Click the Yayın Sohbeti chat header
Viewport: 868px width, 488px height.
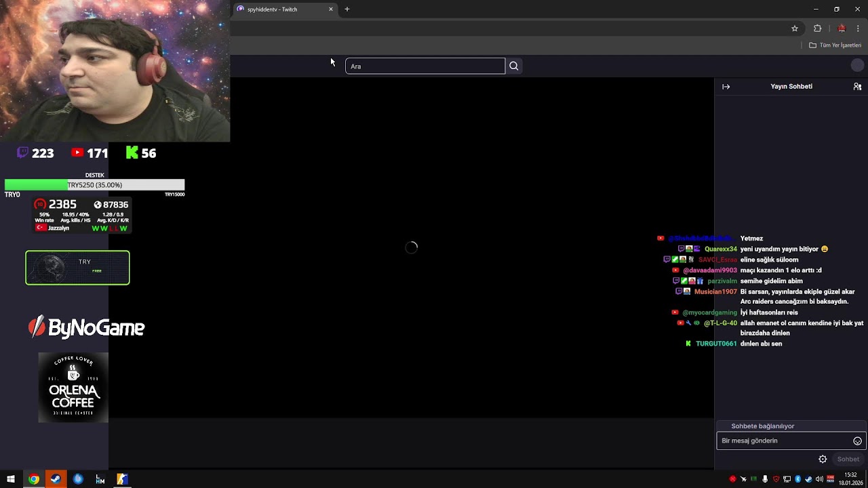point(791,87)
